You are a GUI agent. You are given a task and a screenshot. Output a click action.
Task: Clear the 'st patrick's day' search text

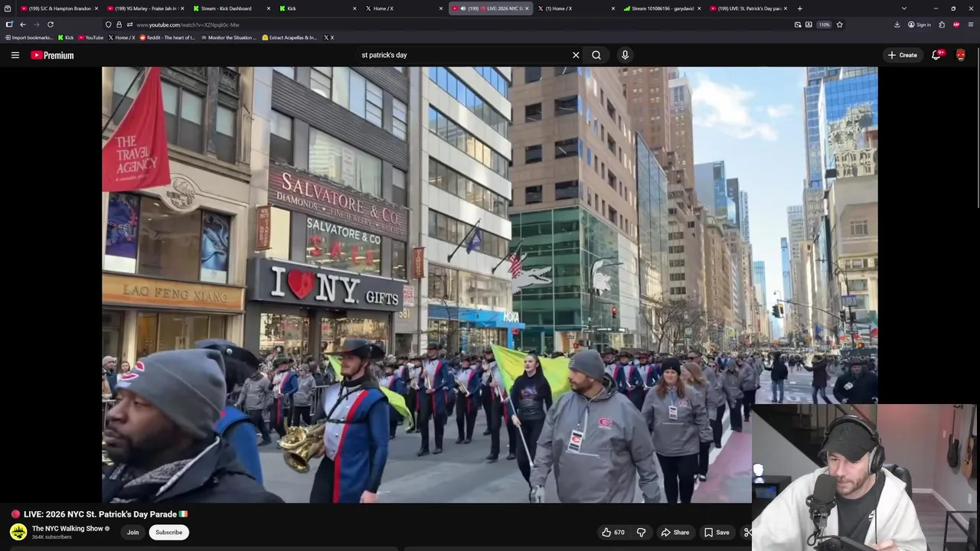point(576,55)
